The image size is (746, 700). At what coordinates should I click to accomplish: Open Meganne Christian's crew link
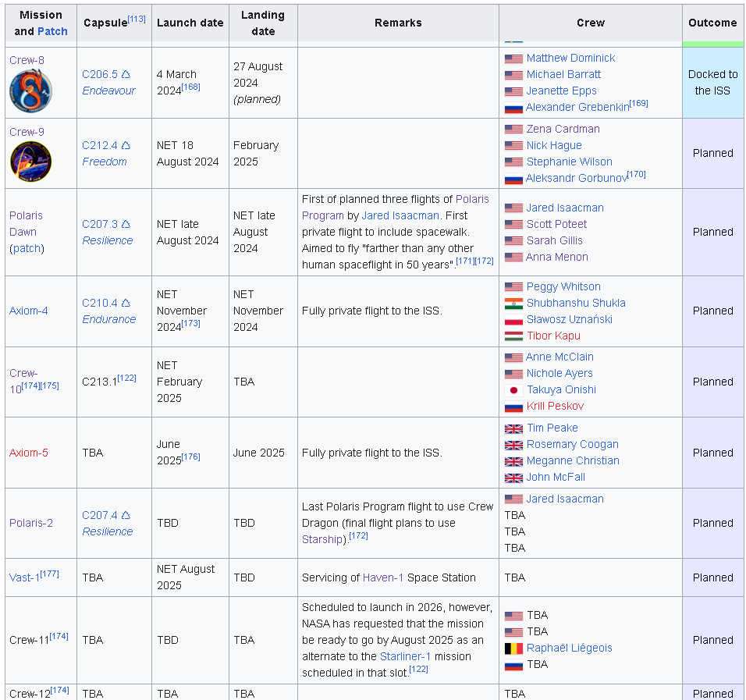coord(573,460)
